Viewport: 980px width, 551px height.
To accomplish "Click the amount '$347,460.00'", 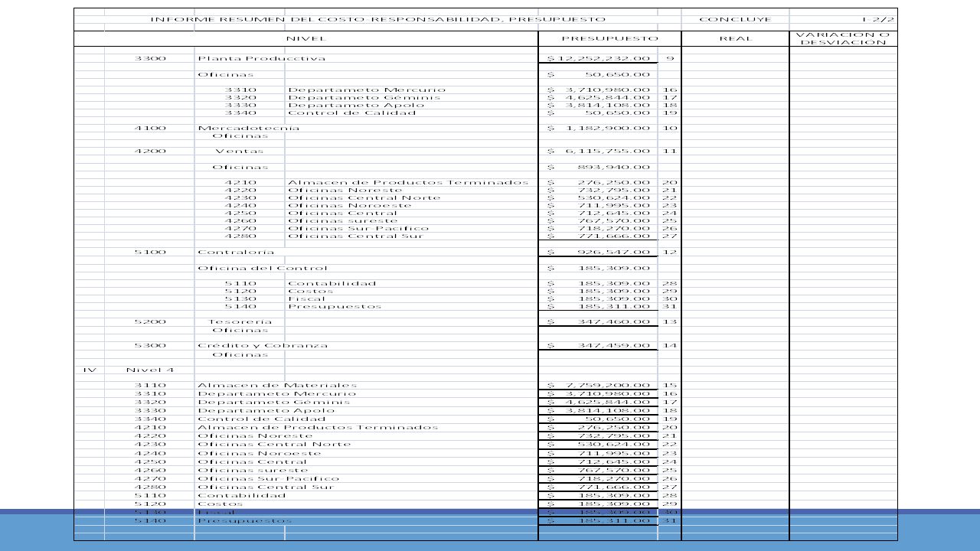I will 599,321.
